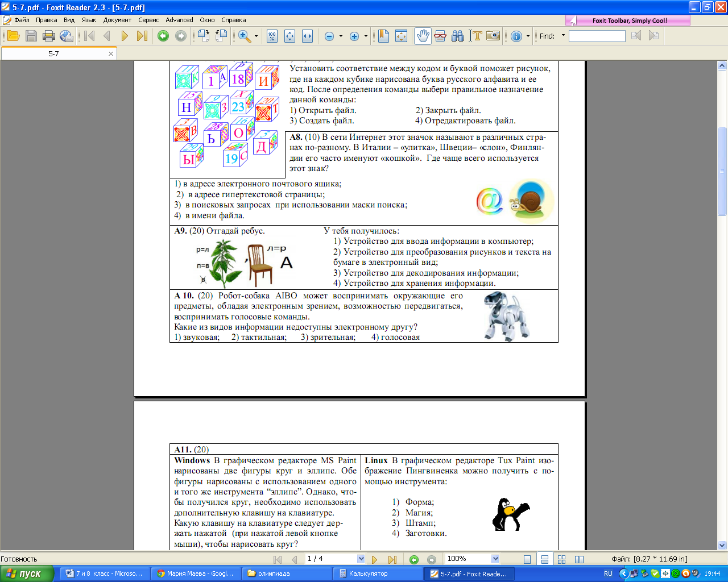Go to first page in top toolbar
The image size is (728, 582).
pyautogui.click(x=89, y=36)
